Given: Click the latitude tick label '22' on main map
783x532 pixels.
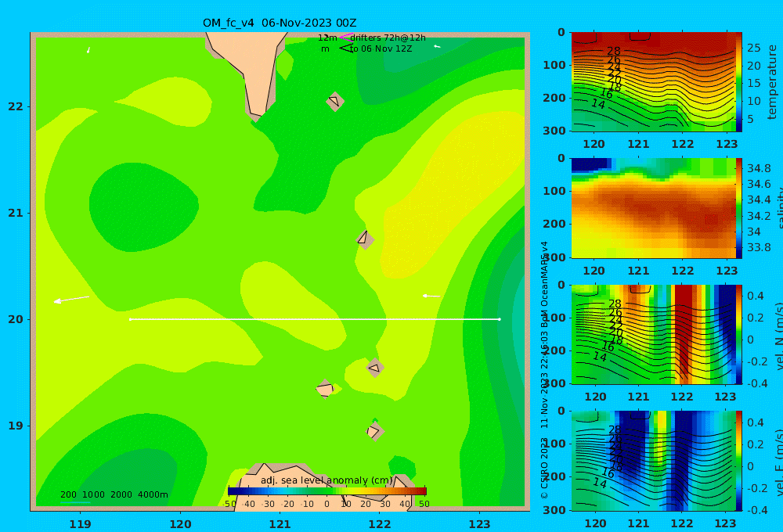Looking at the screenshot, I should 16,106.
